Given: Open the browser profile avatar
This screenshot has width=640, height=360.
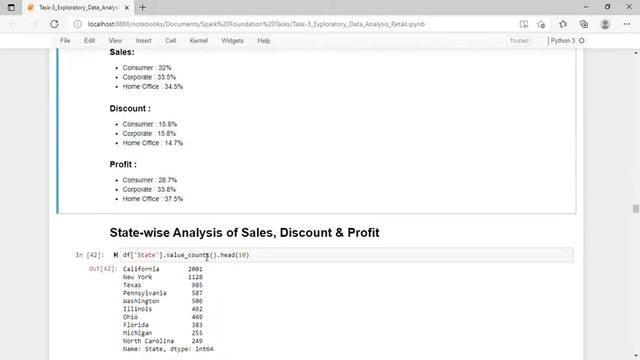Looking at the screenshot, I should (605, 24).
